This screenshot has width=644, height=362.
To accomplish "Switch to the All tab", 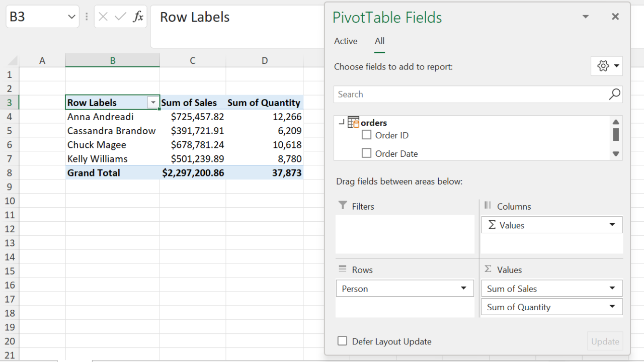I will [x=379, y=41].
